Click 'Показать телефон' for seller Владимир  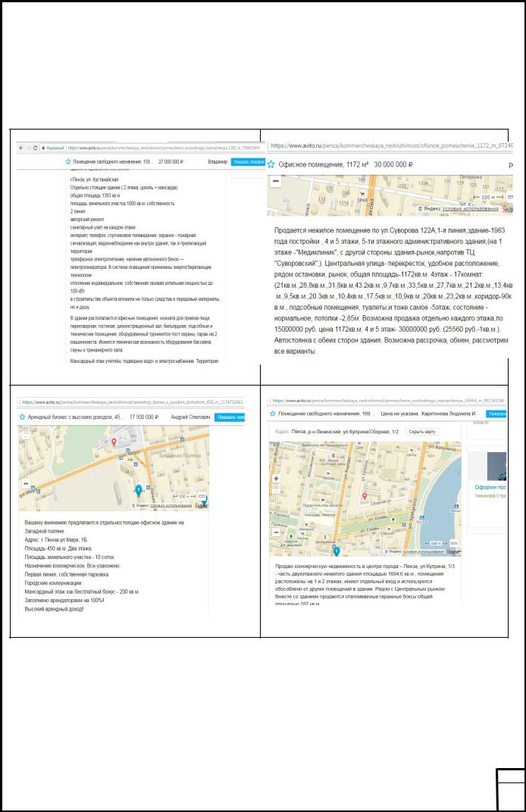(x=249, y=161)
